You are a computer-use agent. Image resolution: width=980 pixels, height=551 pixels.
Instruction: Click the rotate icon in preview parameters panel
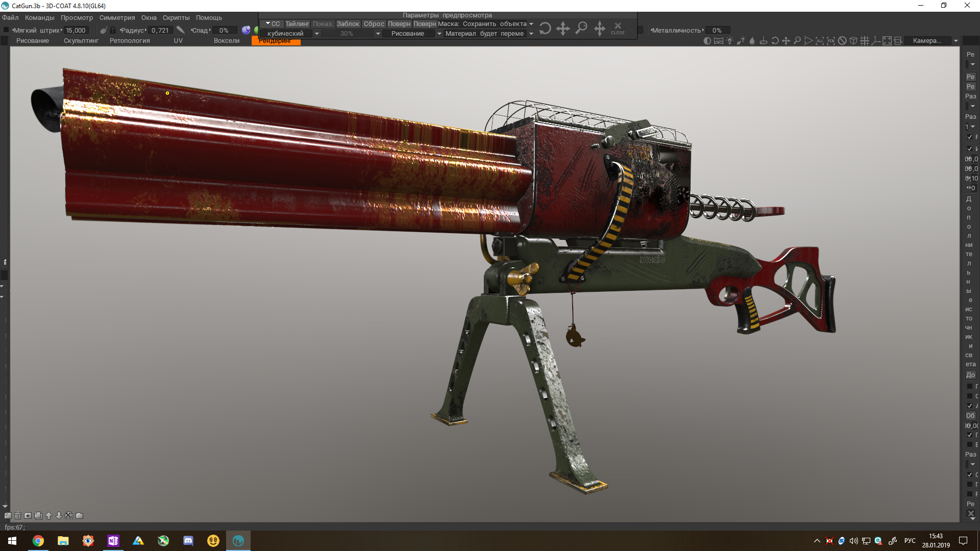pos(545,29)
